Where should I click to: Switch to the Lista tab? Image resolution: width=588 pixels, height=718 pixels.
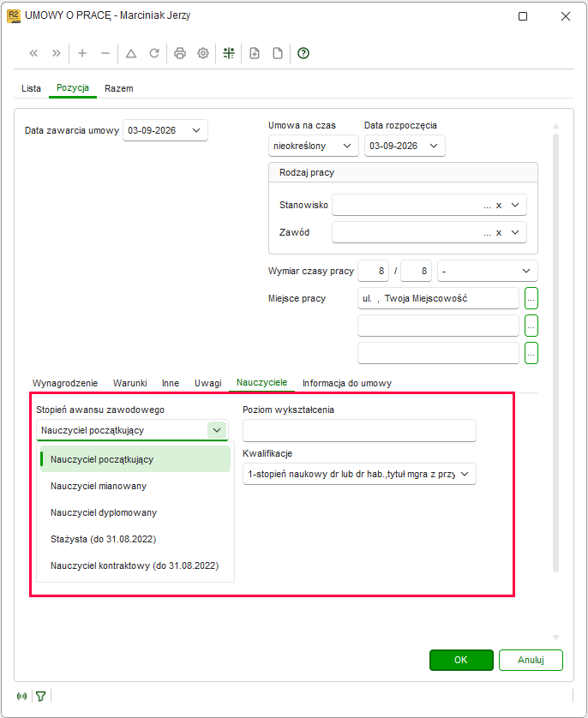point(31,88)
